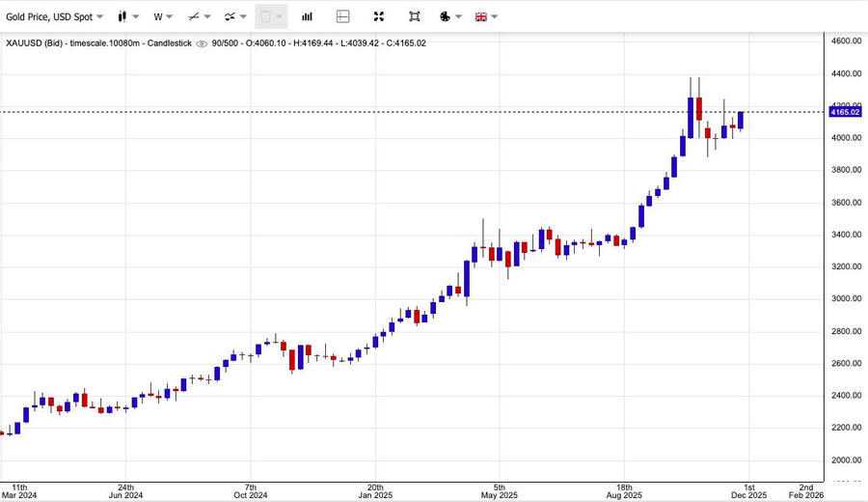Click the latest blue weekly candle
The width and height of the screenshot is (868, 502).
point(741,121)
